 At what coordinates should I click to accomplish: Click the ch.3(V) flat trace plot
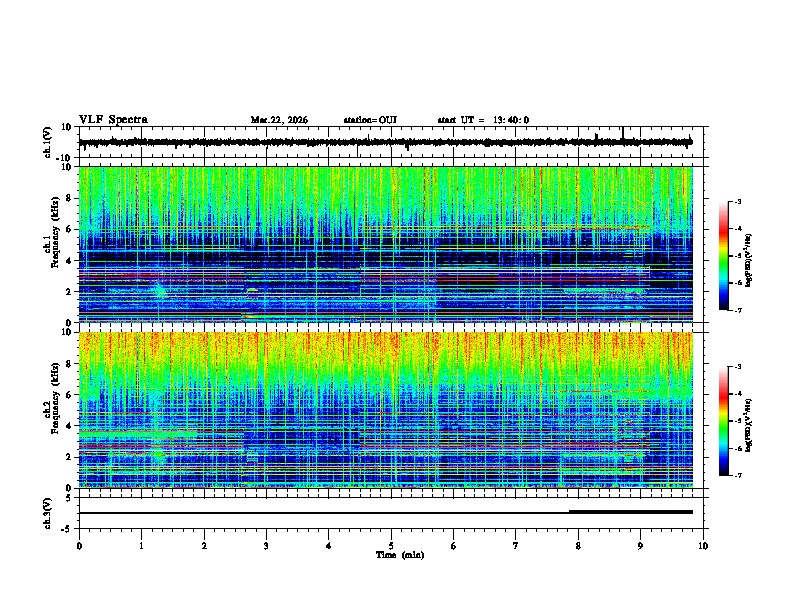point(385,513)
